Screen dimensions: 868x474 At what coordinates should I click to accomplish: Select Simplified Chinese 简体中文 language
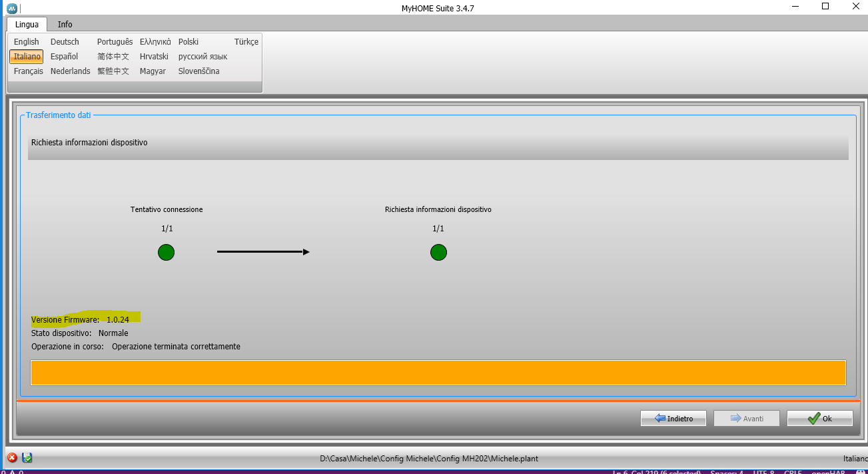click(x=113, y=57)
